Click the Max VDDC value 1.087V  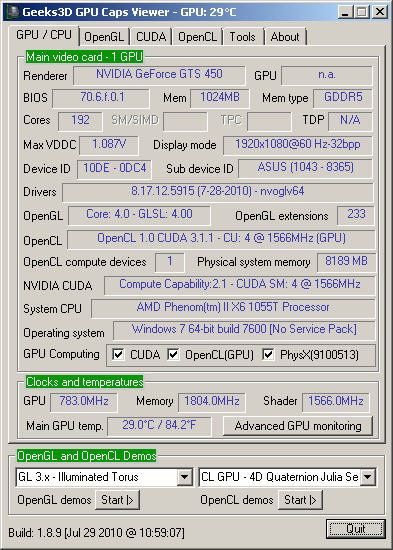109,145
